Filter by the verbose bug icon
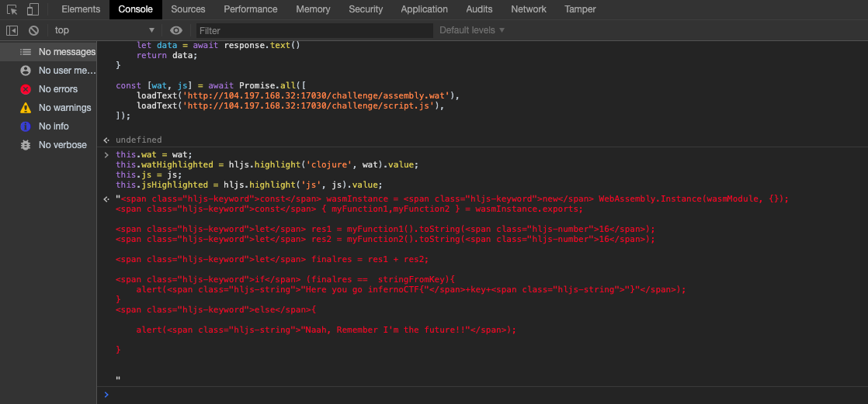Image resolution: width=868 pixels, height=404 pixels. pos(26,145)
